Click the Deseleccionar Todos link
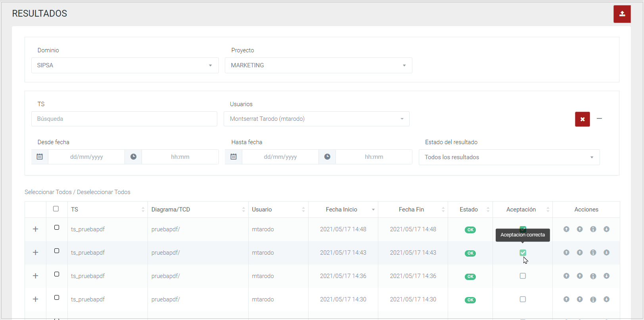The width and height of the screenshot is (644, 320). (103, 192)
